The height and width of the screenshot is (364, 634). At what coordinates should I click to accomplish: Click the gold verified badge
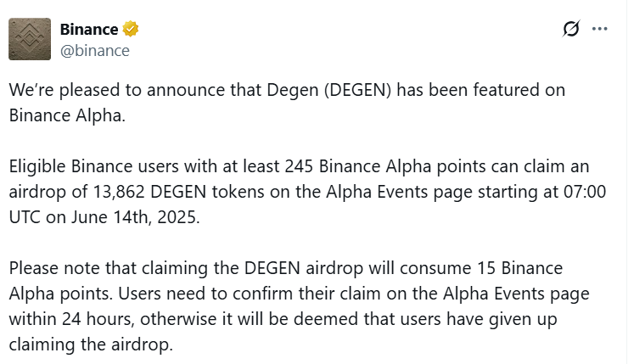click(130, 29)
